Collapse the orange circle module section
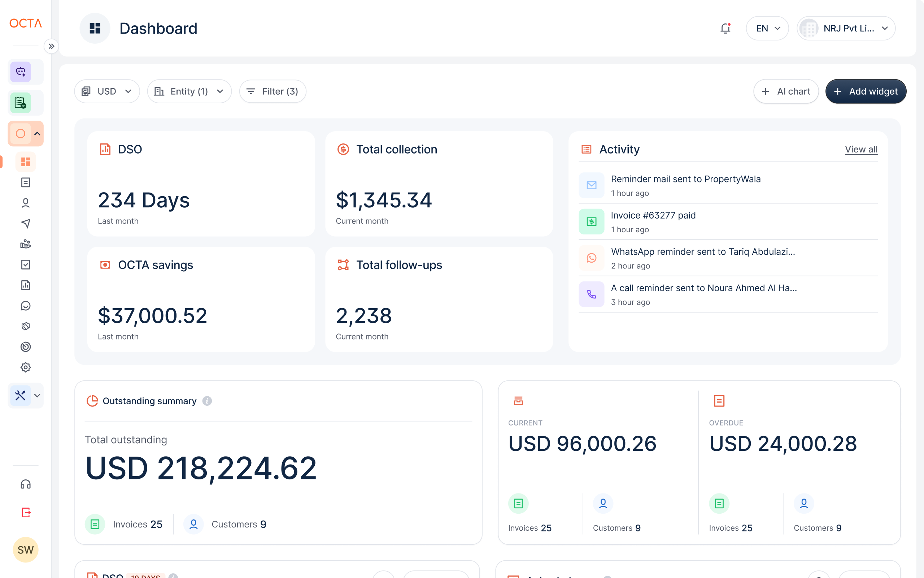 [37, 134]
